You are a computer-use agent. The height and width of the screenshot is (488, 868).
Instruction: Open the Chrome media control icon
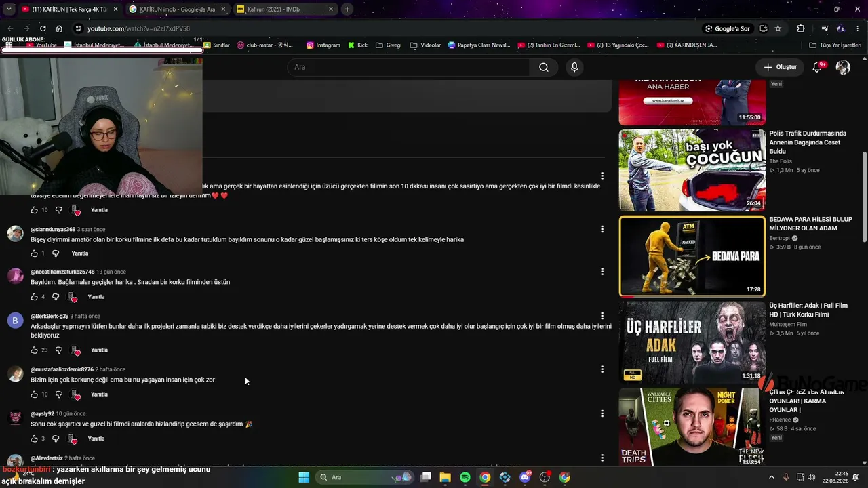click(x=825, y=28)
